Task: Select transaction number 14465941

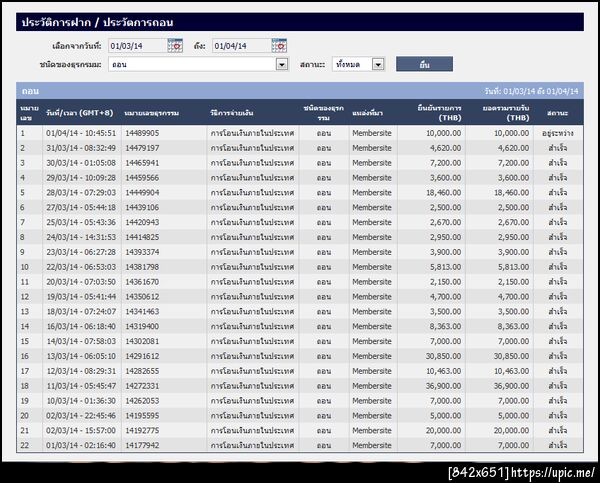Action: (142, 163)
